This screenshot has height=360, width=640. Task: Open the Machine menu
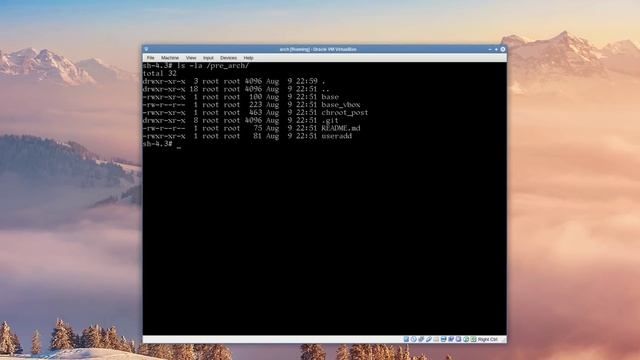coord(170,58)
